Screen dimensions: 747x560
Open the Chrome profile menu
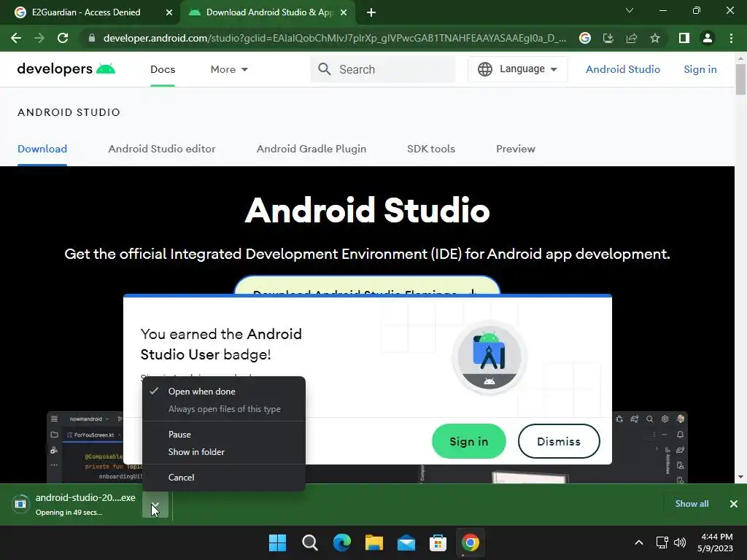(708, 38)
